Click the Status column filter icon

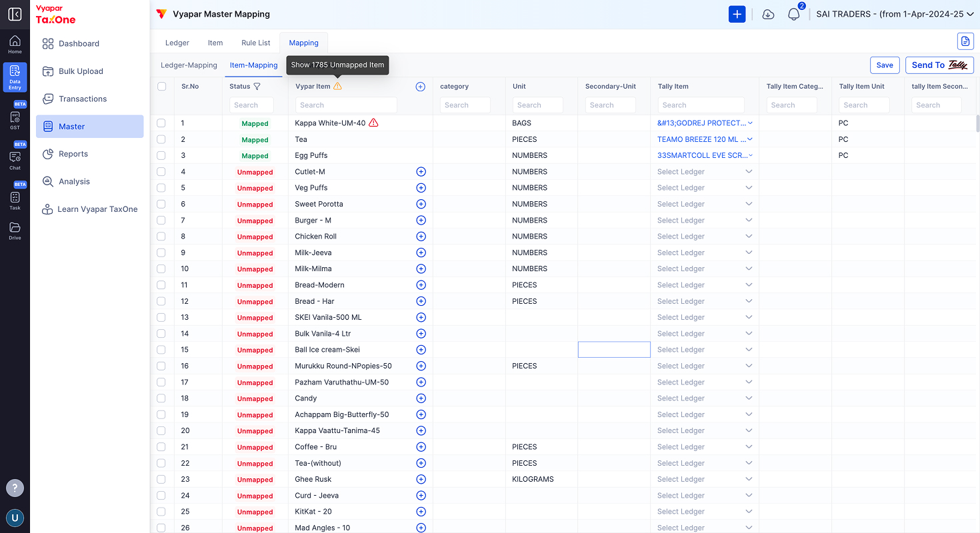257,87
